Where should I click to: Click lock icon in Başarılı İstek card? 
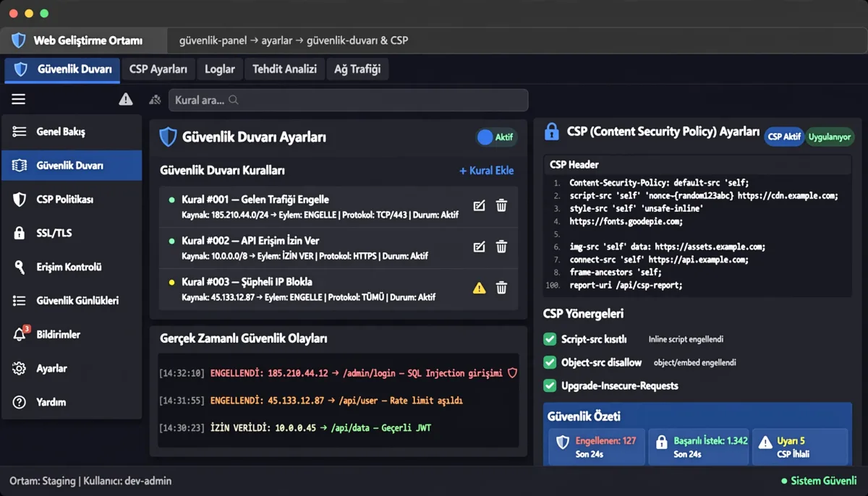[x=661, y=442]
